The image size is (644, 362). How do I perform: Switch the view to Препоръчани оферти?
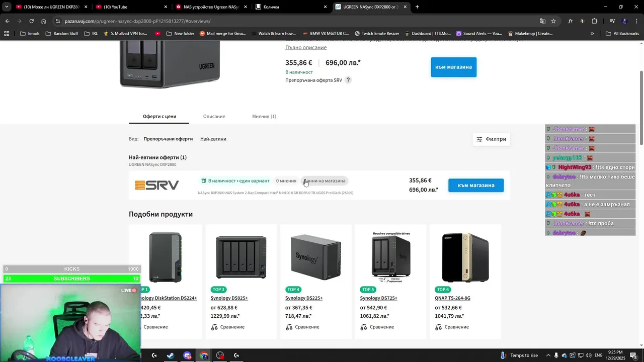[168, 139]
